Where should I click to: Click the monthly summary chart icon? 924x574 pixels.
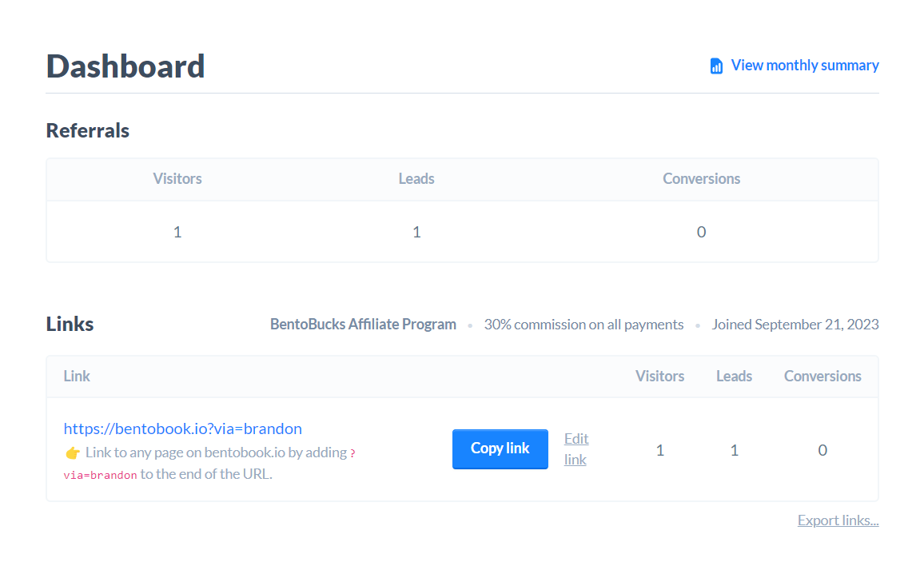716,66
